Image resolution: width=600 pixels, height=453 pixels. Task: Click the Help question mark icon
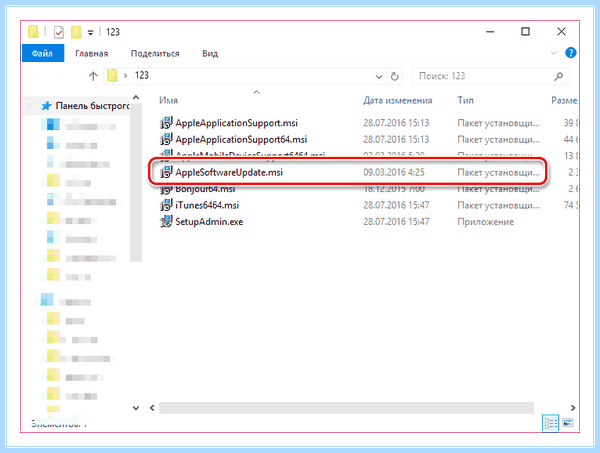pos(571,53)
